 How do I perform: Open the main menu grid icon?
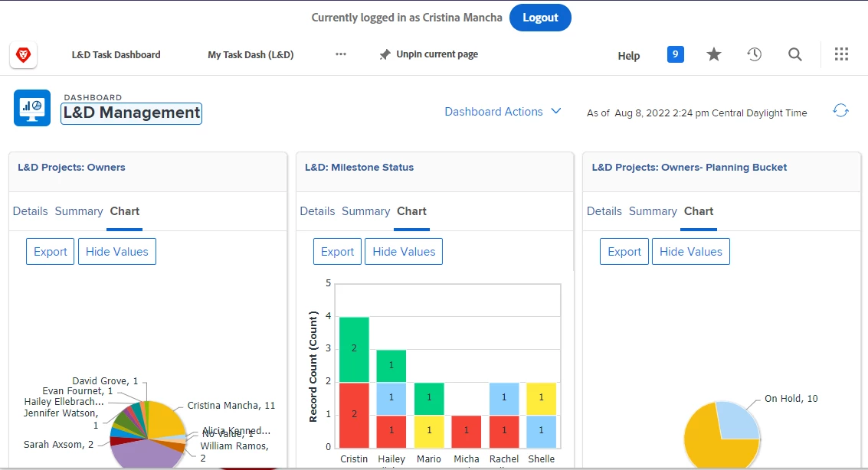tap(841, 54)
